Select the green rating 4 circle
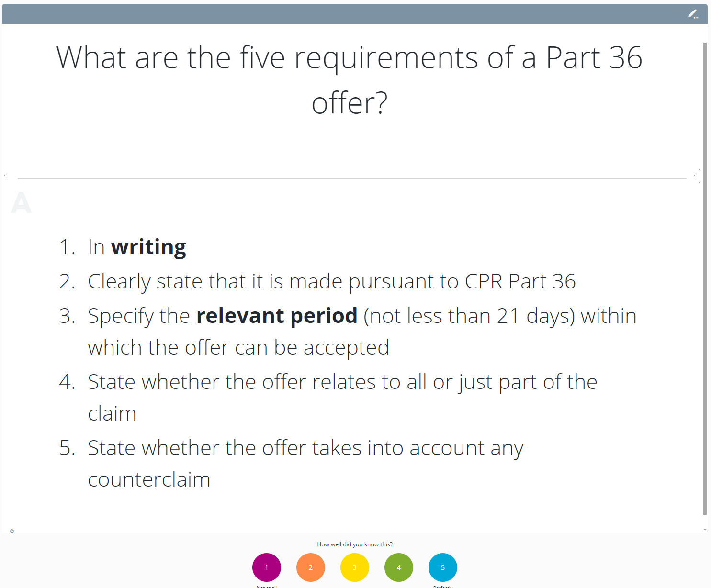The width and height of the screenshot is (711, 588). pyautogui.click(x=399, y=567)
